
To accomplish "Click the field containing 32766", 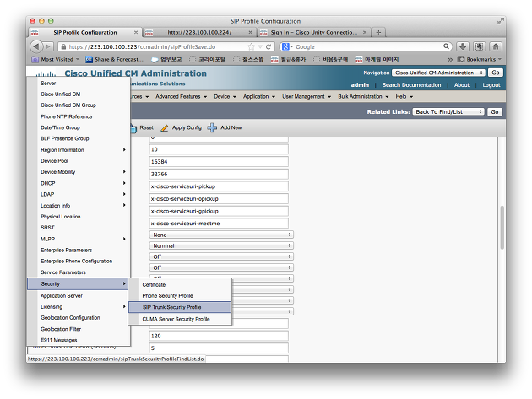I will [x=219, y=174].
